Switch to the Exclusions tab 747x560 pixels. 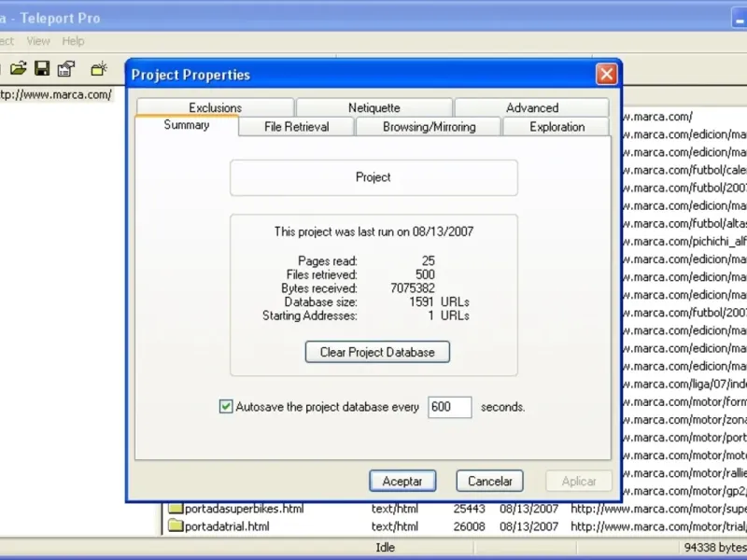pyautogui.click(x=215, y=107)
